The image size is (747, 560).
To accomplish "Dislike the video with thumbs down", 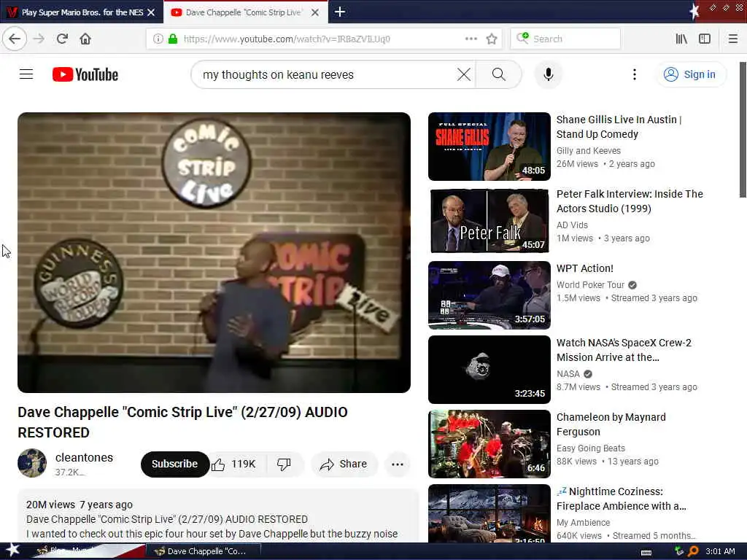I will pos(285,464).
